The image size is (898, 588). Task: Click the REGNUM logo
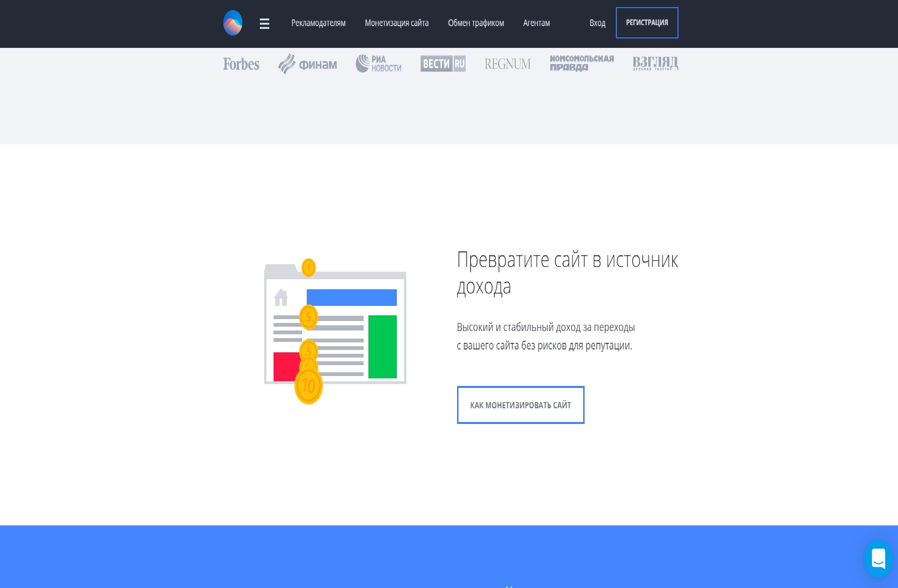[508, 64]
